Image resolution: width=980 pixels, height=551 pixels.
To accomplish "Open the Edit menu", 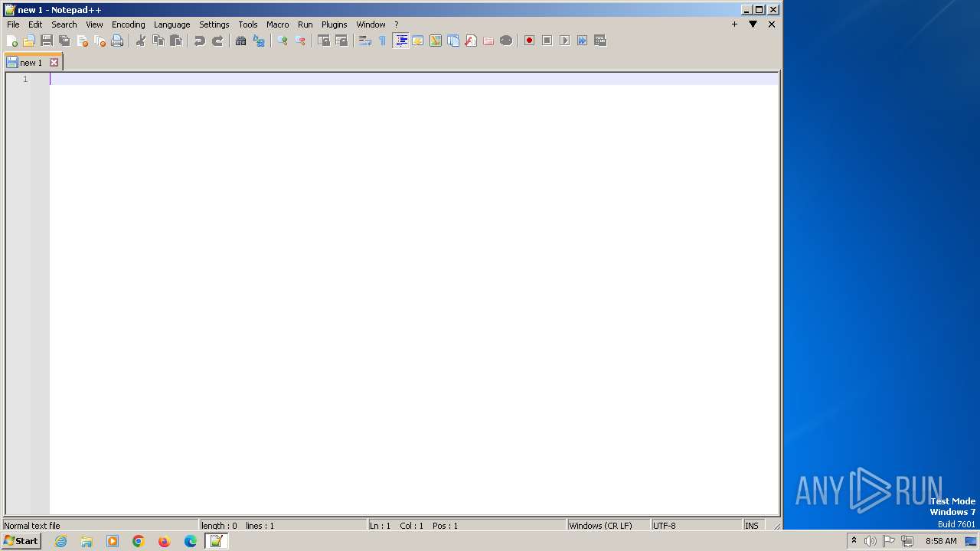I will [35, 24].
